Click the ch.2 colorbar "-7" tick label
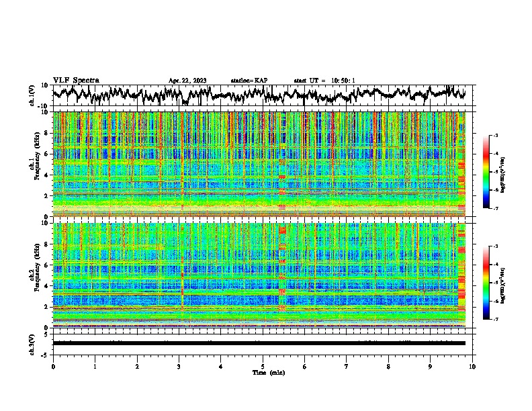 (x=495, y=319)
